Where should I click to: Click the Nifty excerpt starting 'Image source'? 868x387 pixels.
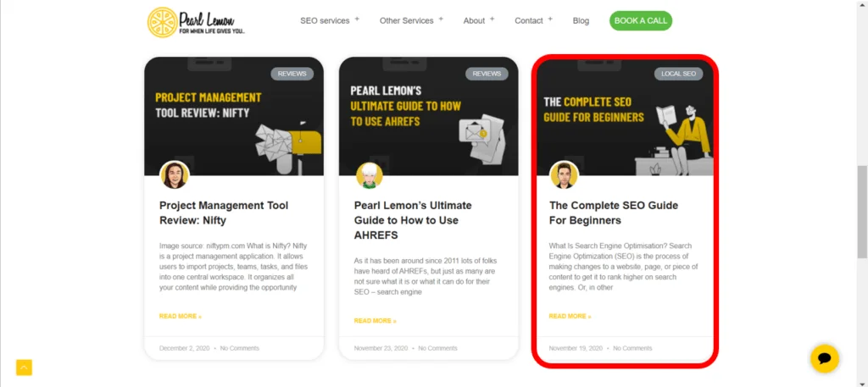[234, 267]
